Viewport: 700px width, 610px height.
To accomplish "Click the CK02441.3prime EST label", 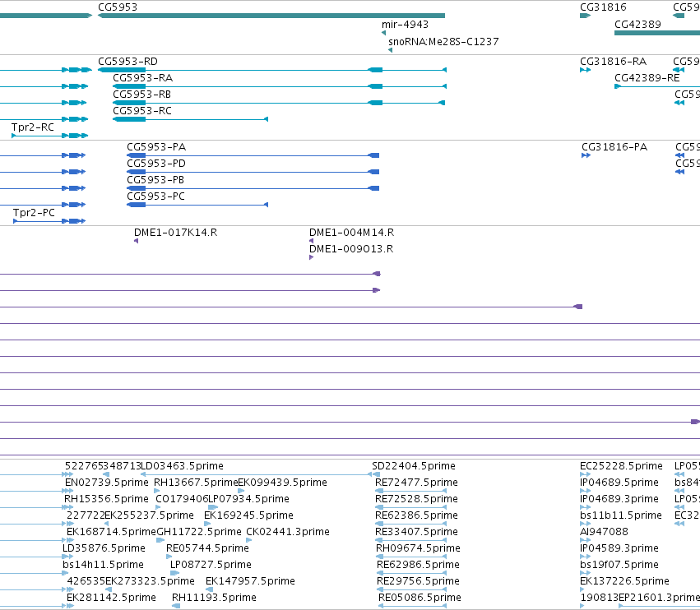I will point(288,532).
